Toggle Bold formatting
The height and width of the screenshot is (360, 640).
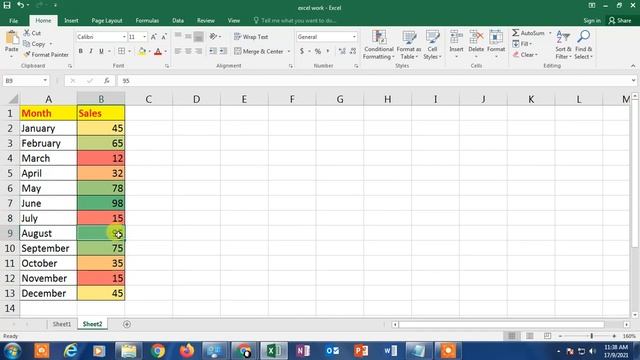pyautogui.click(x=80, y=51)
